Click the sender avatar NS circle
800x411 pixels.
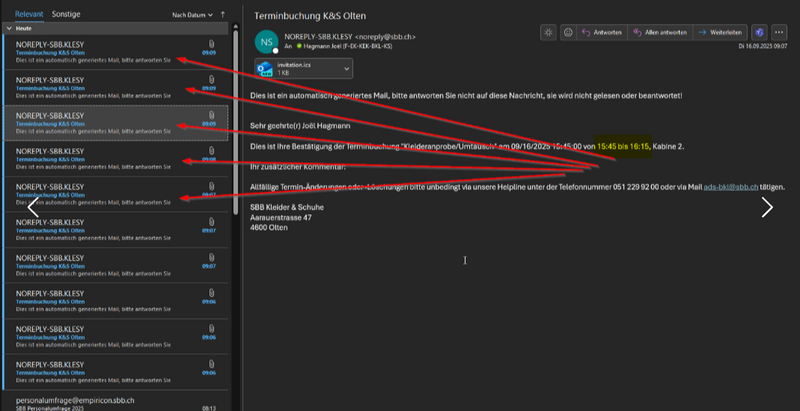tap(265, 42)
